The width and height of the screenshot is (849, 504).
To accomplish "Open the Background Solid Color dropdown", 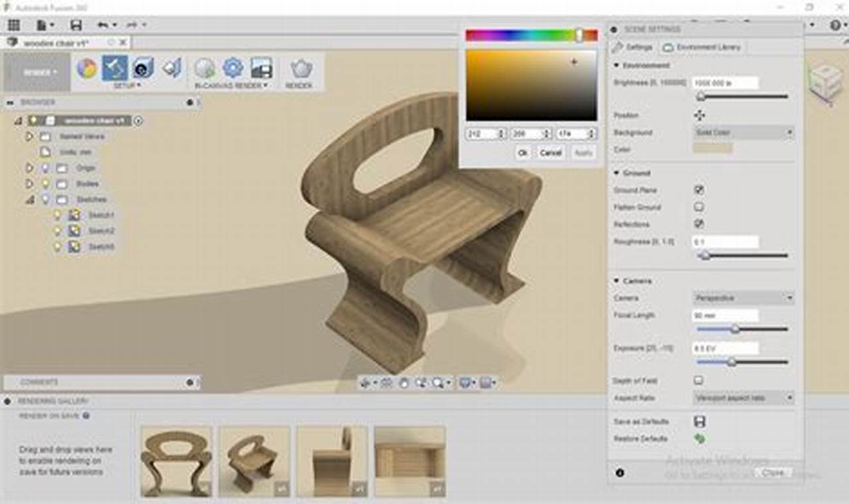I will tap(743, 133).
